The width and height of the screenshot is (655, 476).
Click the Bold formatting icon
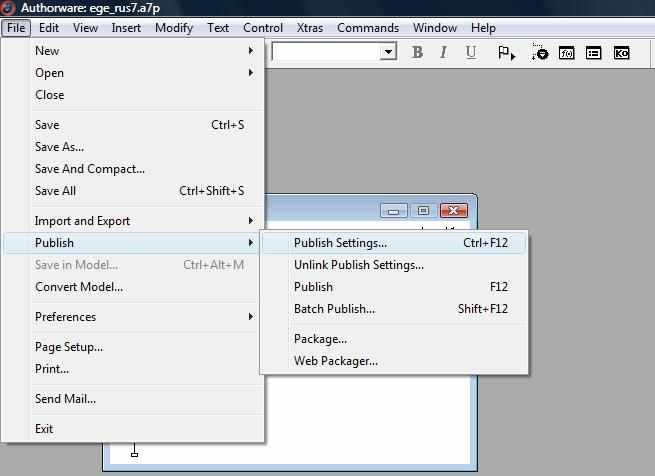point(417,53)
